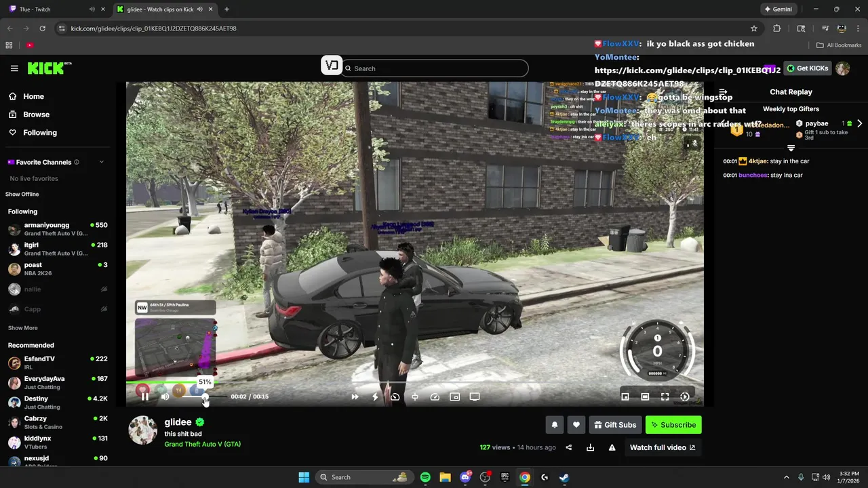Click the green Subscribe button
The height and width of the screenshot is (488, 868).
(x=673, y=425)
